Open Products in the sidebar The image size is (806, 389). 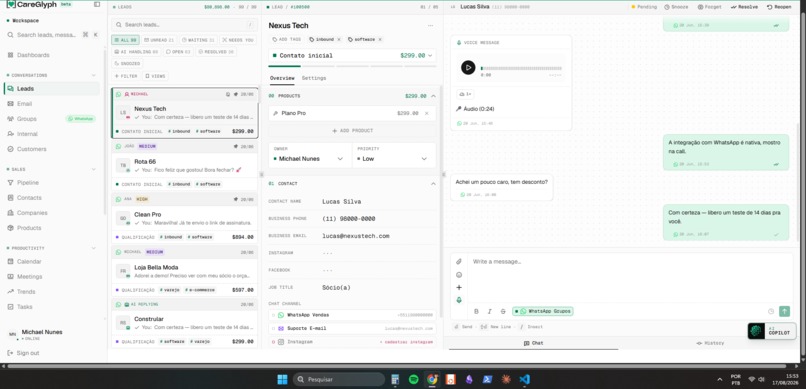point(29,228)
